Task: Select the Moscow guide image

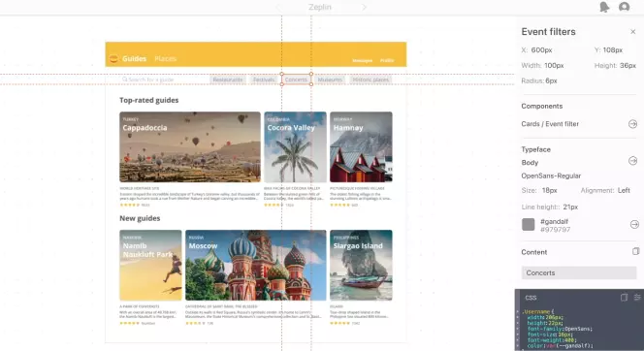Action: [x=255, y=266]
